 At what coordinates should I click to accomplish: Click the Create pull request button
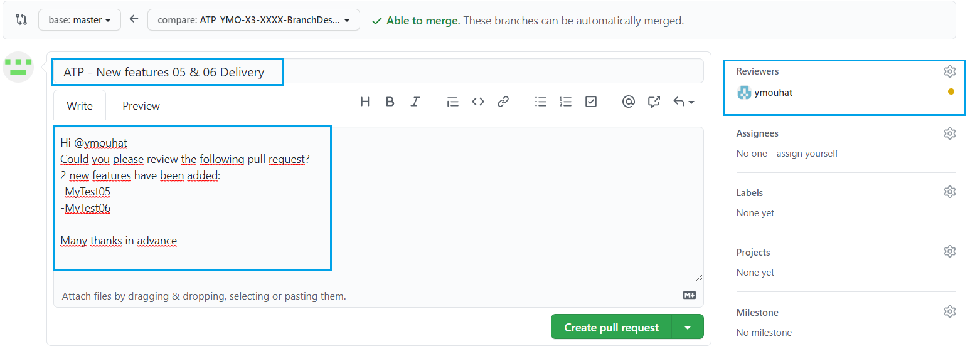point(611,327)
